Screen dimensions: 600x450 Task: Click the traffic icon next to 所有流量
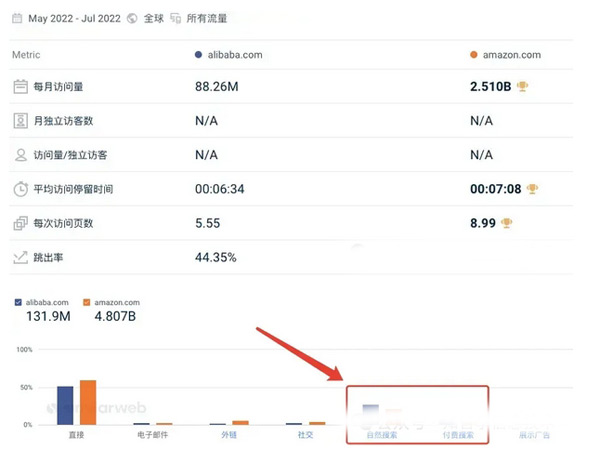click(176, 19)
